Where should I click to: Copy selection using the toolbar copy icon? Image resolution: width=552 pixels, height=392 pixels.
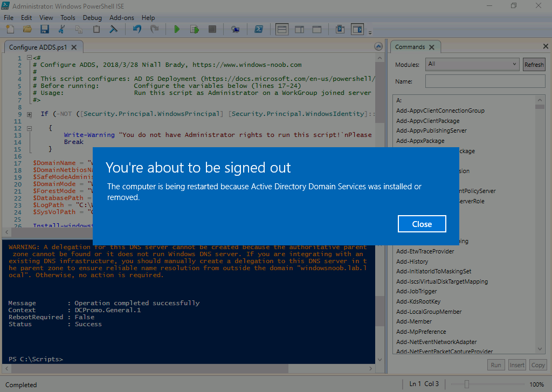coord(79,29)
